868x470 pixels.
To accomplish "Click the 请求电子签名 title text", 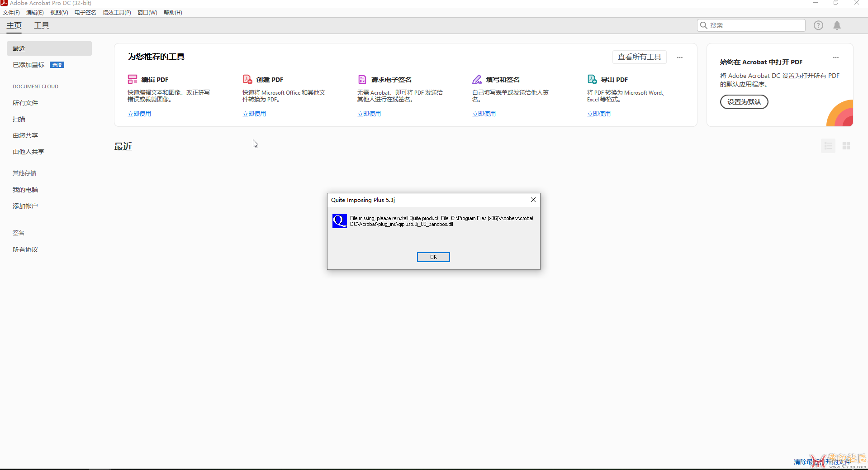I will (391, 80).
